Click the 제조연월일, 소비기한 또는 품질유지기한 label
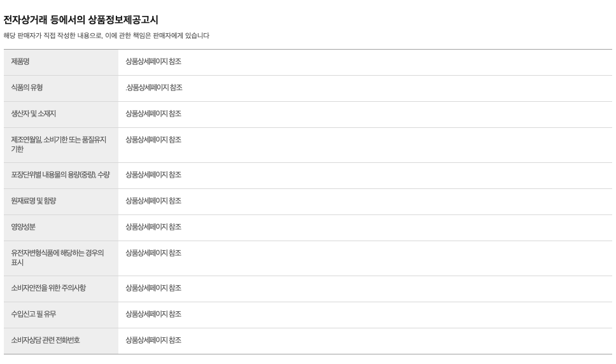 pos(59,144)
